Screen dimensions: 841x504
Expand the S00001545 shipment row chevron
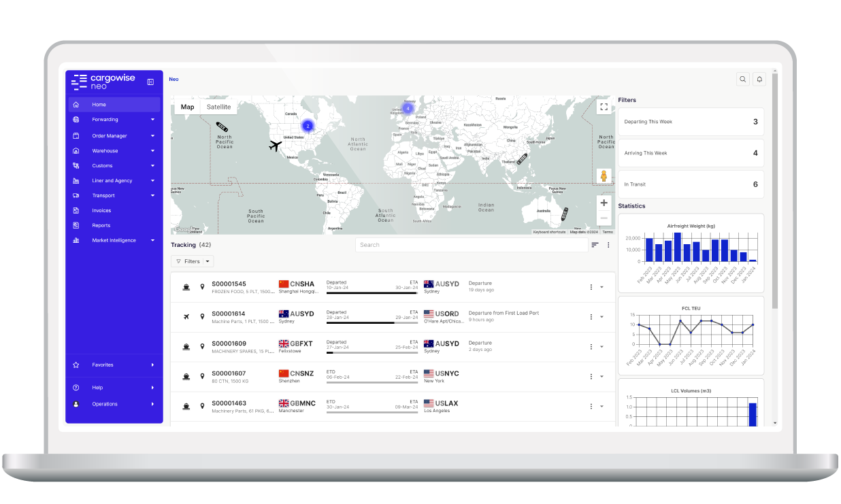pyautogui.click(x=601, y=287)
